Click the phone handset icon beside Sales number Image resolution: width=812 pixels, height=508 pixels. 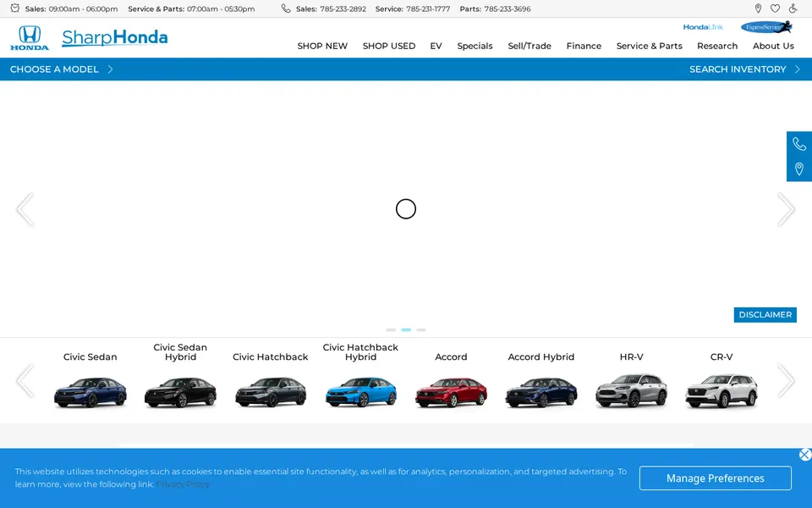pyautogui.click(x=286, y=8)
